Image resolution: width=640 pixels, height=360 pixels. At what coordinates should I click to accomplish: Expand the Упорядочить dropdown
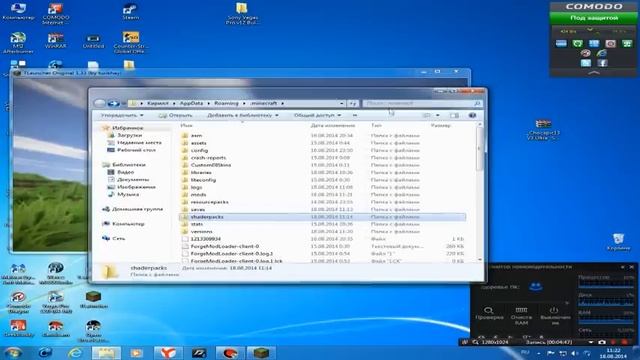[x=122, y=116]
